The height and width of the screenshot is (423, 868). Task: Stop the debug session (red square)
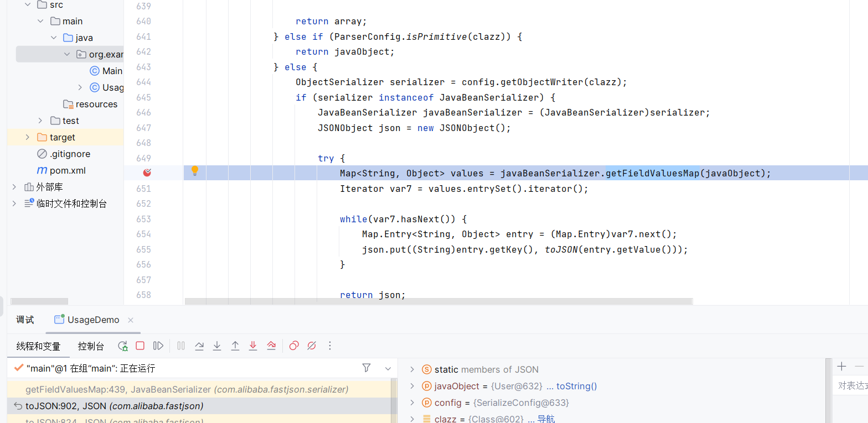pos(140,346)
